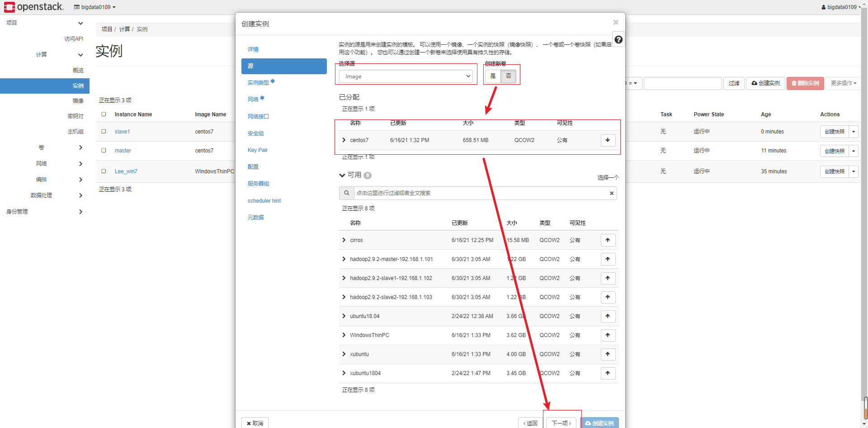The width and height of the screenshot is (868, 428).
Task: Collapse the available images section
Action: pos(342,175)
